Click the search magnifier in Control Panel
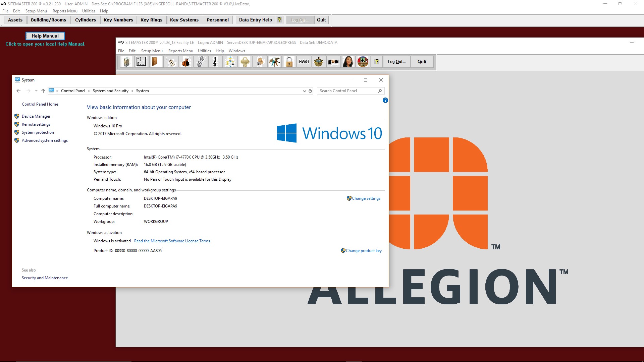Viewport: 644px width, 362px height. tap(380, 91)
